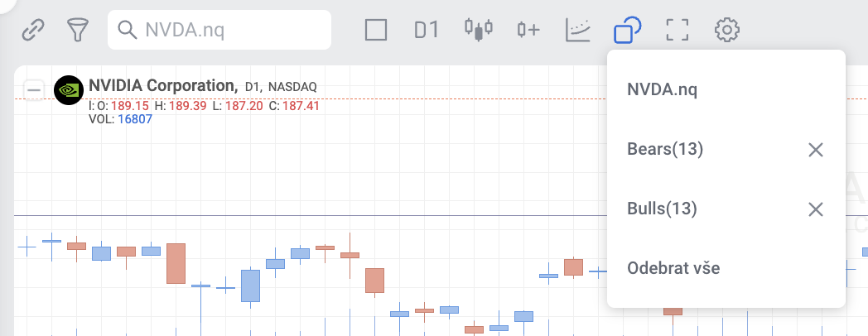Click the NVIDIA logo icon
This screenshot has height=336, width=868.
click(69, 90)
